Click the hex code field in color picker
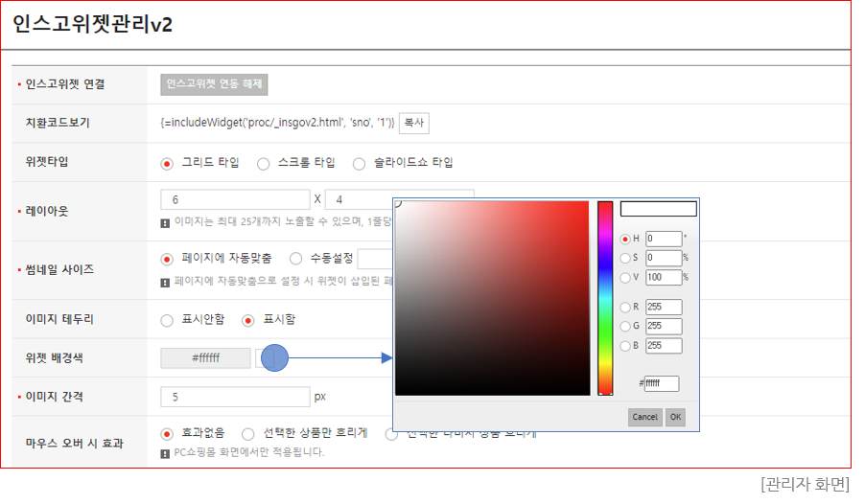This screenshot has height=504, width=865. pos(662,383)
